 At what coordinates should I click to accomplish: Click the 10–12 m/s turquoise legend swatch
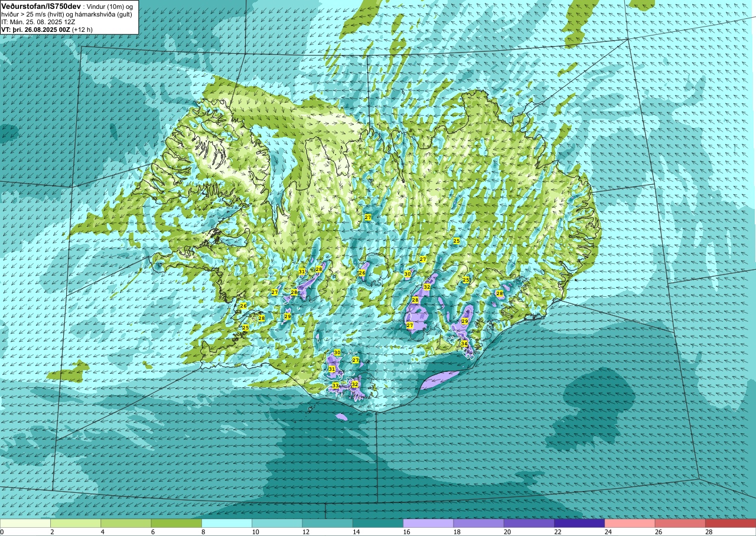[277, 523]
